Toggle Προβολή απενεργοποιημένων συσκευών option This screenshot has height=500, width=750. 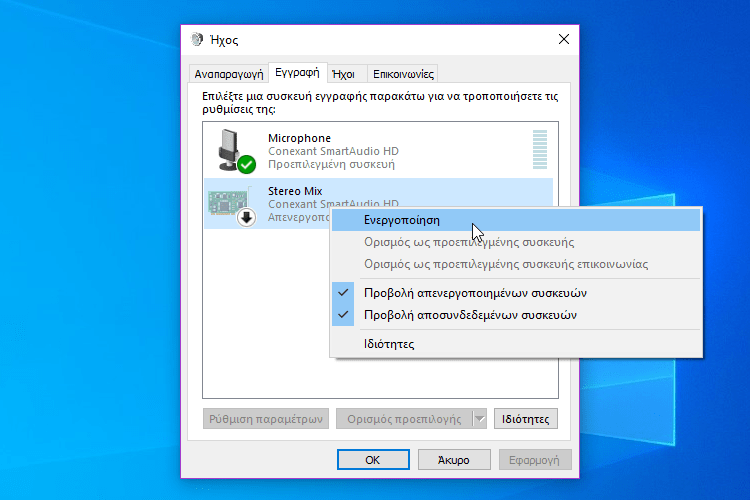[516, 293]
